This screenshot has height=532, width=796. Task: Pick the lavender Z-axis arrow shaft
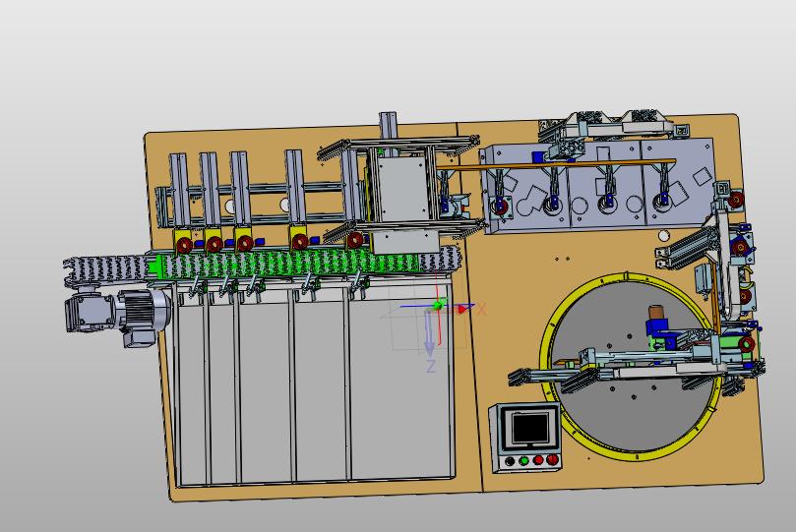429,328
